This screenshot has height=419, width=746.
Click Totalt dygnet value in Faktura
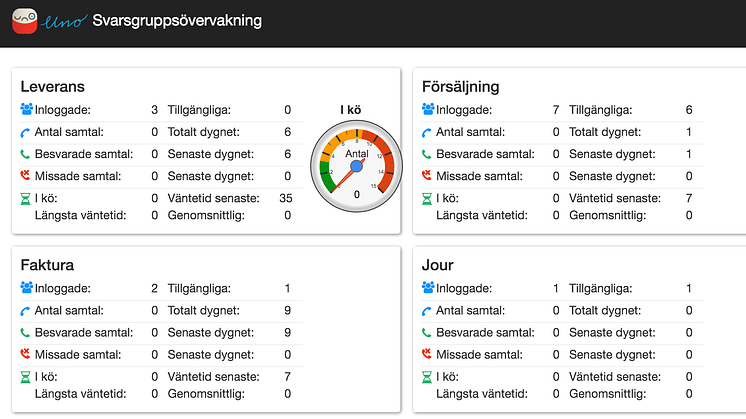click(287, 311)
